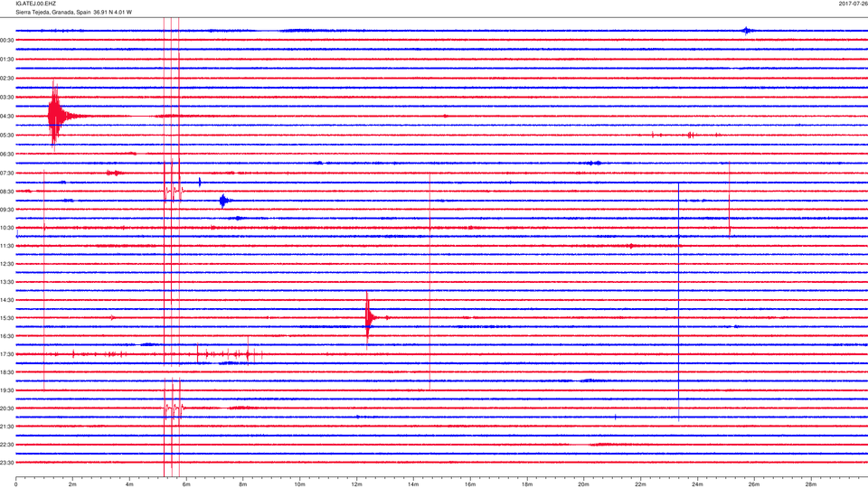This screenshot has height=488, width=868.
Task: Select the 02:30 time row label
Action: point(7,79)
